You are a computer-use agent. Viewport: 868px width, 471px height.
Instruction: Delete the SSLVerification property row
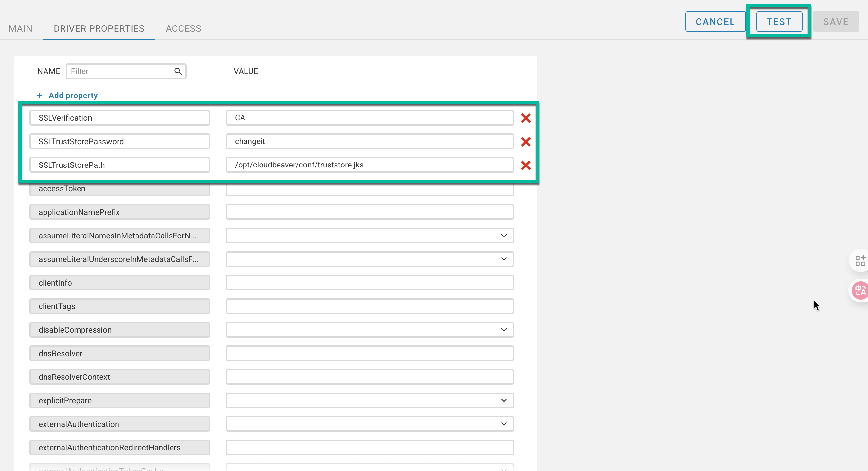(525, 118)
